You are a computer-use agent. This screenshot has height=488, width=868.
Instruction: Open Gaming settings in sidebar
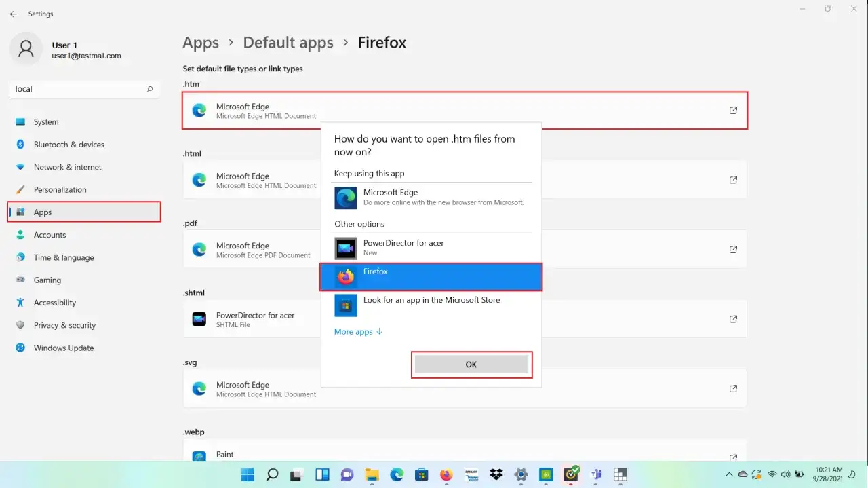47,280
